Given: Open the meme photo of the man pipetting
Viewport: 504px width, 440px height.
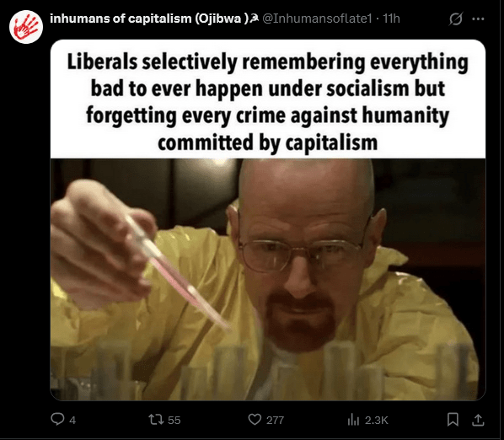Looking at the screenshot, I should tap(268, 279).
